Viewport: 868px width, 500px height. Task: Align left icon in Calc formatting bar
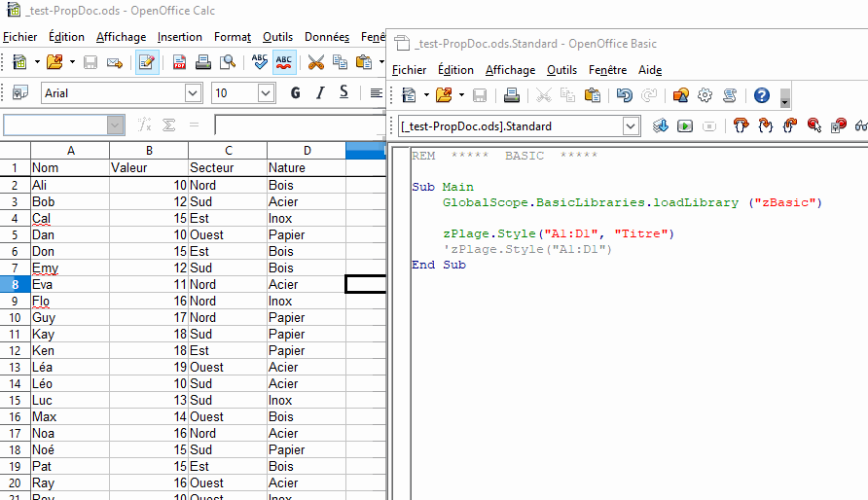[377, 93]
